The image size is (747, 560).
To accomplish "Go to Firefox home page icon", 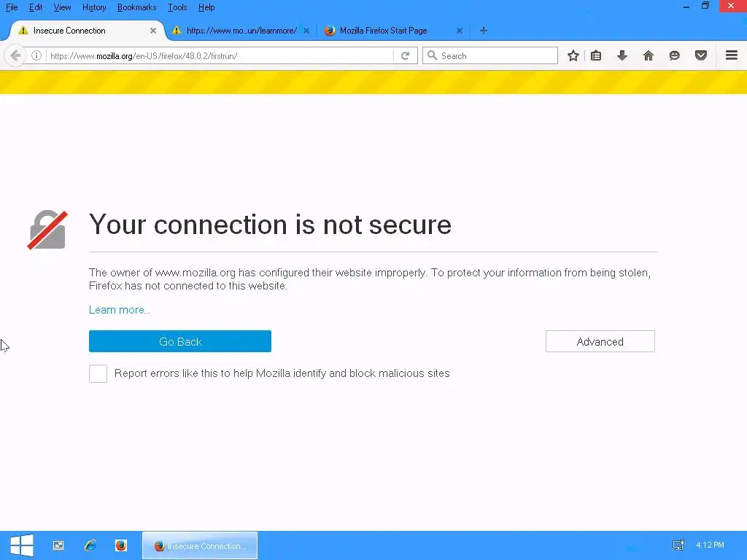I will click(x=649, y=55).
